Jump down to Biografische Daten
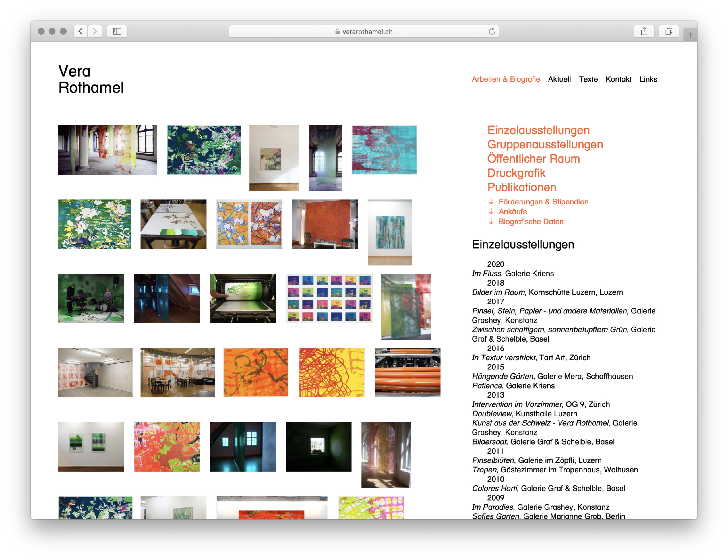This screenshot has width=728, height=560. coord(531,222)
